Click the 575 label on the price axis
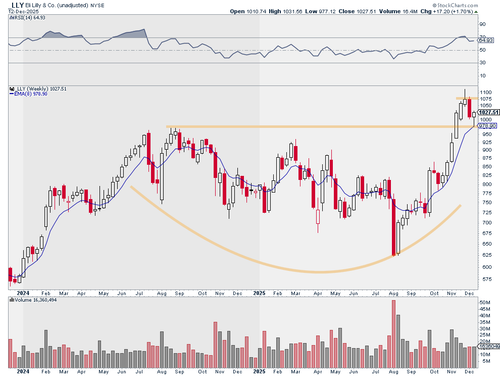 [487, 279]
